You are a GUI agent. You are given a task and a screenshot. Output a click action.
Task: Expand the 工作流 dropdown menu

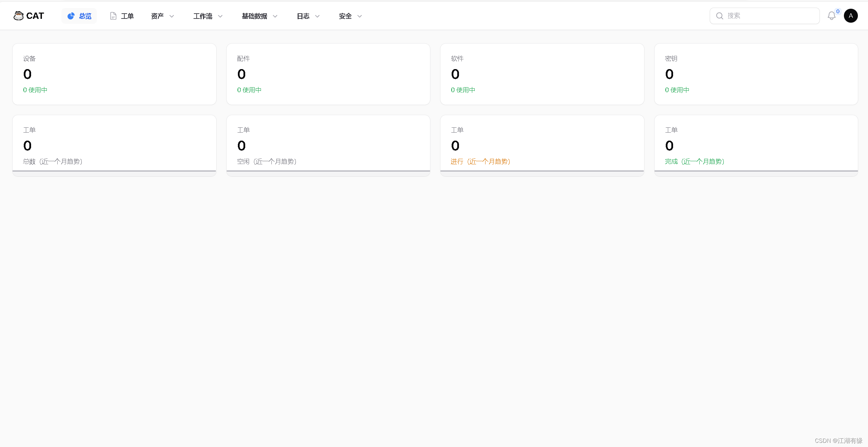tap(207, 16)
